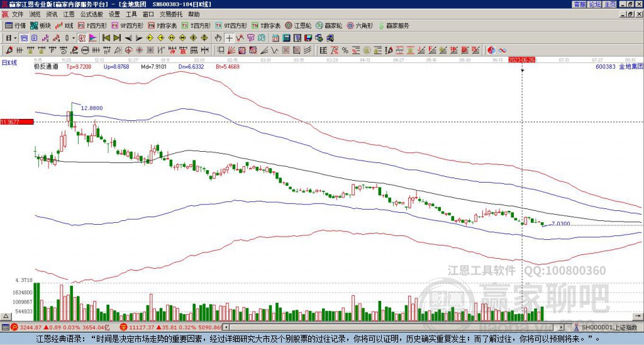Click the 600383 金地集团 stock label
644x345 pixels.
pos(619,66)
